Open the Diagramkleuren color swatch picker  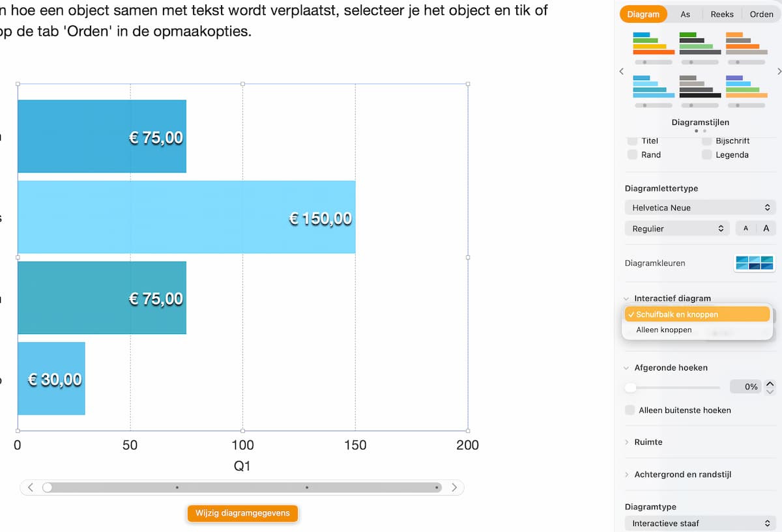[754, 263]
